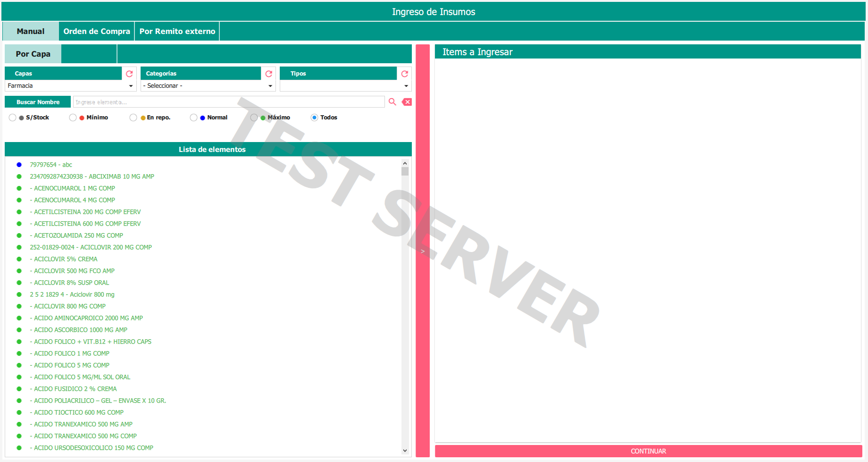Switch to the Orden de Compra tab
The image size is (868, 462).
[x=97, y=31]
